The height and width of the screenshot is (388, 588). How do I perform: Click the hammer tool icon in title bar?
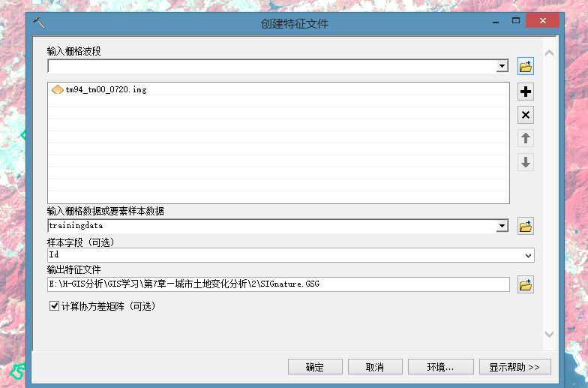click(39, 23)
